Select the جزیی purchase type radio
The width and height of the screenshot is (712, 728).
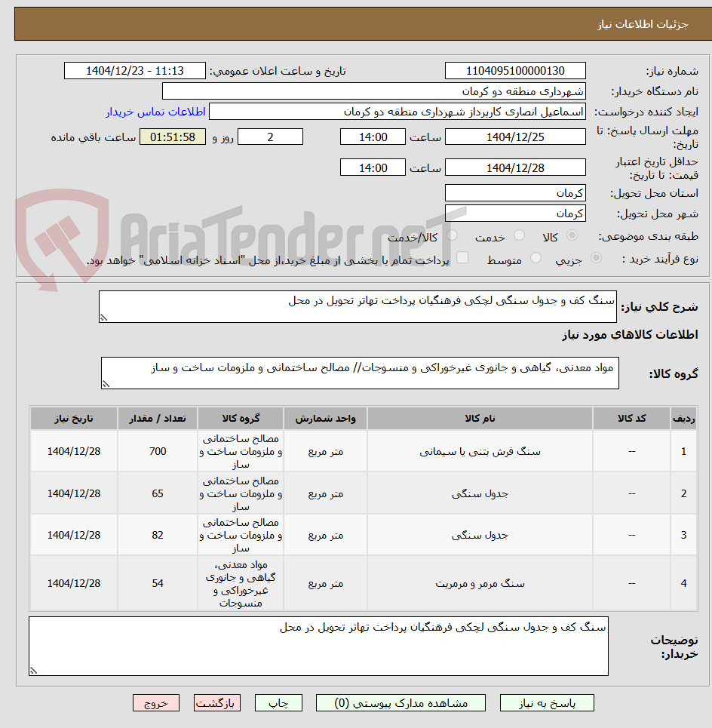pyautogui.click(x=597, y=258)
